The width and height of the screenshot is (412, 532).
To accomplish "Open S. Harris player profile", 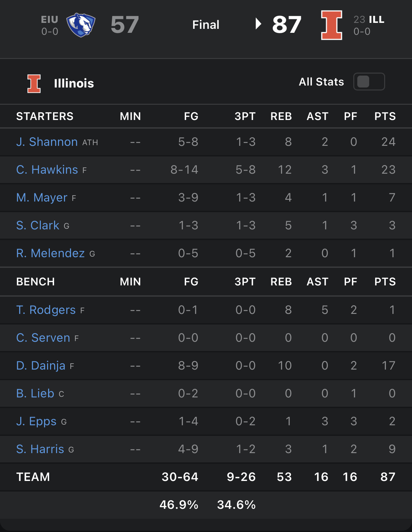I will [x=40, y=449].
